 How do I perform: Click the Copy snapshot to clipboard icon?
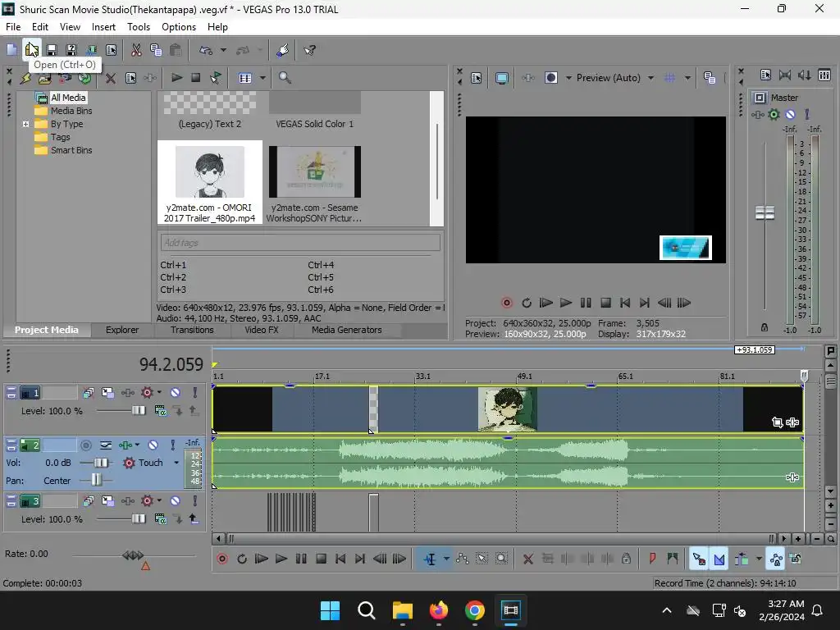(x=710, y=78)
